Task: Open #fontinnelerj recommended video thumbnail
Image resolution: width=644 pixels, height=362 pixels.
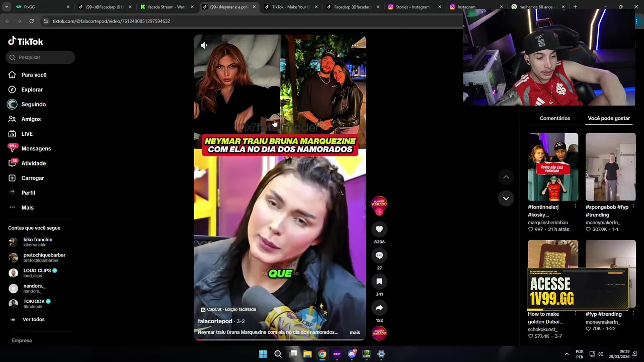Action: pos(553,167)
